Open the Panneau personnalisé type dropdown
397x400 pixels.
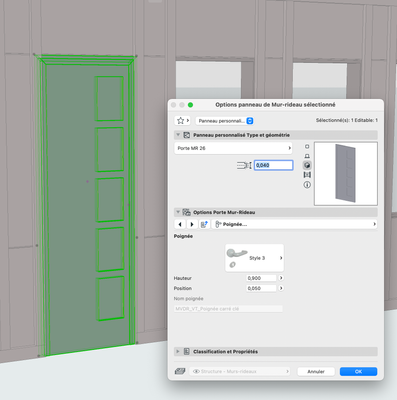click(x=224, y=121)
